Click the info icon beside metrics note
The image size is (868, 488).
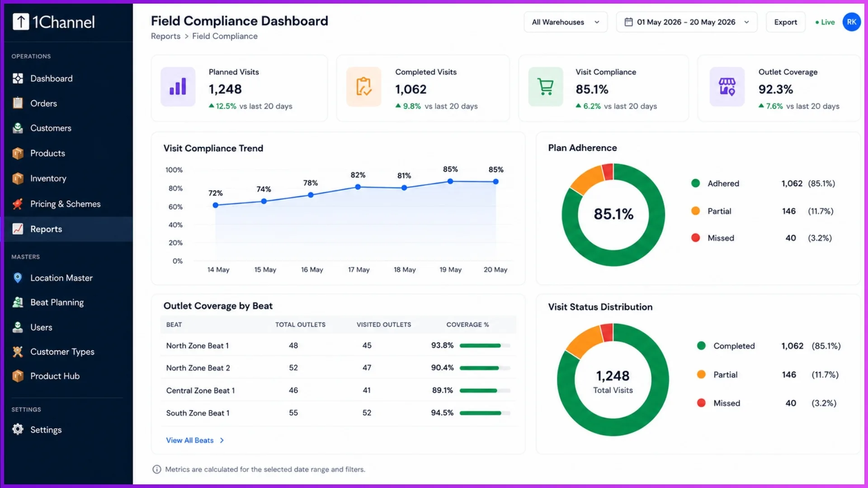click(x=157, y=469)
